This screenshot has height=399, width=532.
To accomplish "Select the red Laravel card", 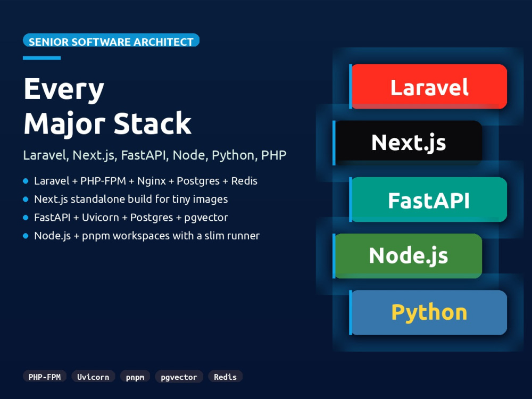I will pyautogui.click(x=428, y=87).
